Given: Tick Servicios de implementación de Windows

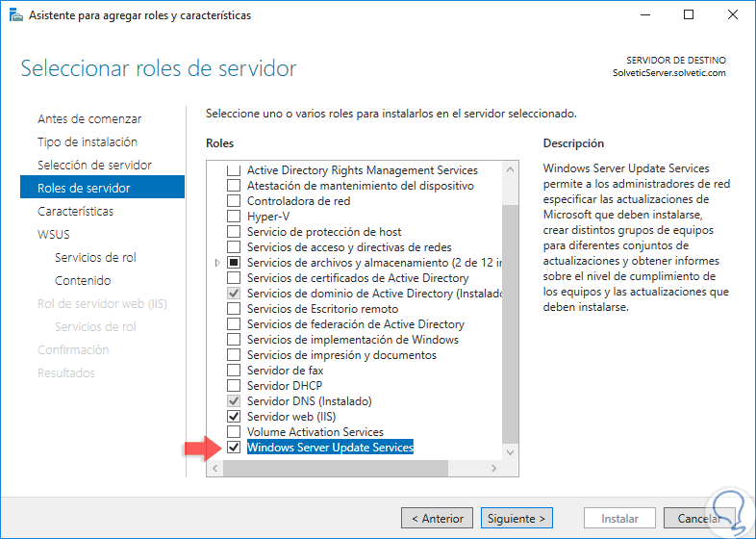Looking at the screenshot, I should [x=234, y=340].
